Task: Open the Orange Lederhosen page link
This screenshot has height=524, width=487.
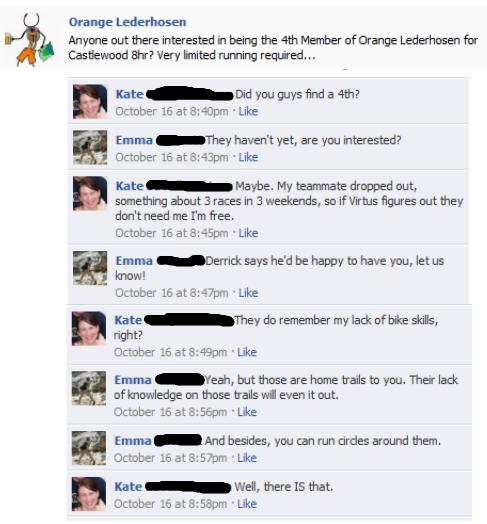Action: click(127, 22)
